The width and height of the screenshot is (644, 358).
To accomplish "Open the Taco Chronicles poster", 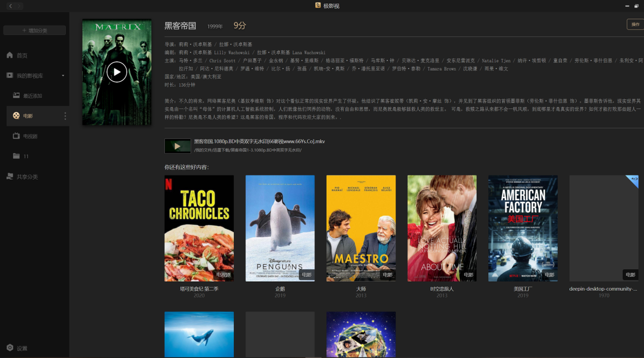I will point(199,228).
